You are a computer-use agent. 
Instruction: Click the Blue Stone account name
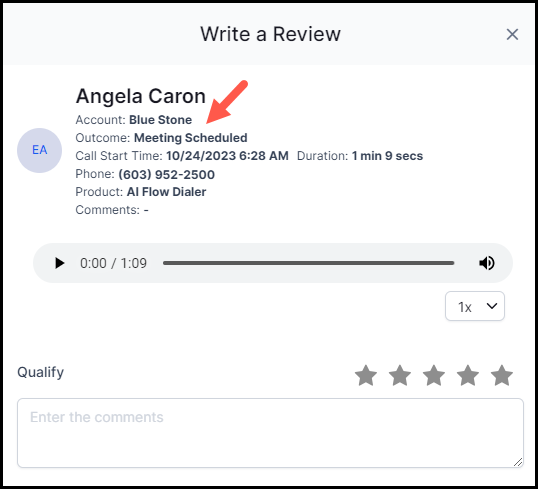160,120
